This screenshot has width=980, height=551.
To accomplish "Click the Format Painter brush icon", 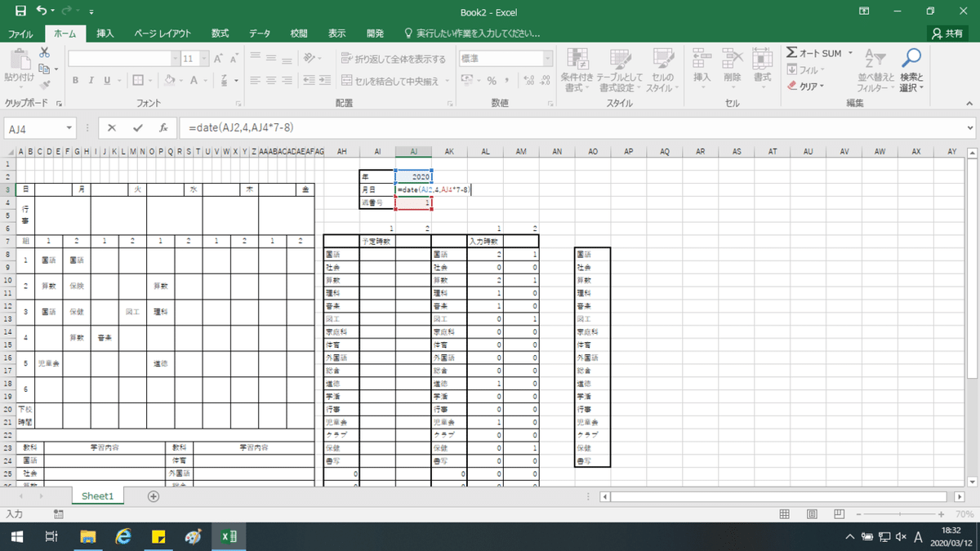I will pos(44,83).
